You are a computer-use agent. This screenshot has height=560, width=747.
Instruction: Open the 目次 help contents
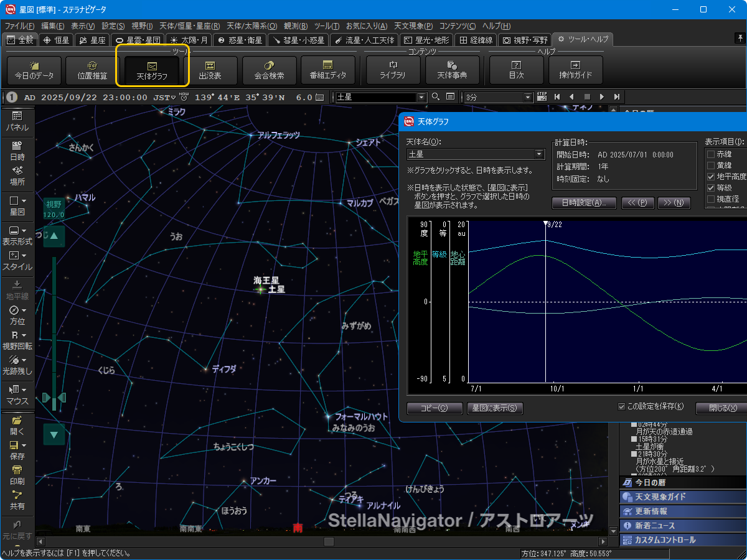coord(516,70)
